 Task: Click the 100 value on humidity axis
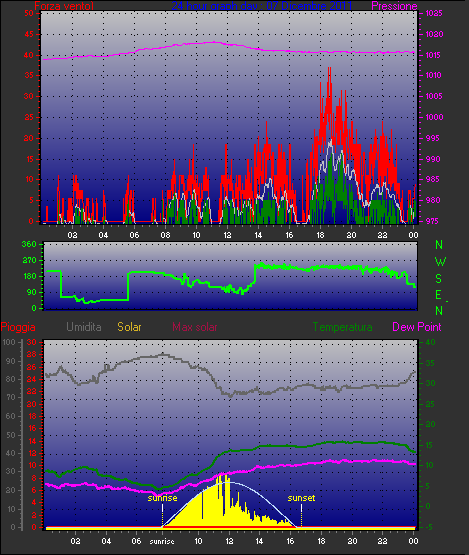click(9, 342)
